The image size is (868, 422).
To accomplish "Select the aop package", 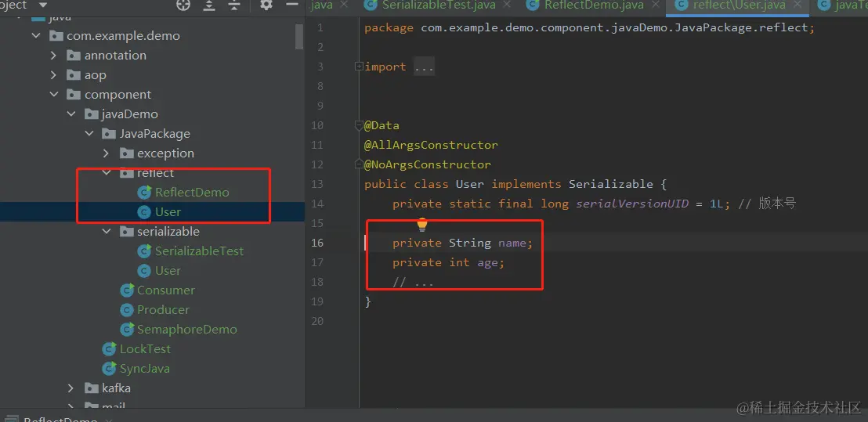I will tap(96, 75).
